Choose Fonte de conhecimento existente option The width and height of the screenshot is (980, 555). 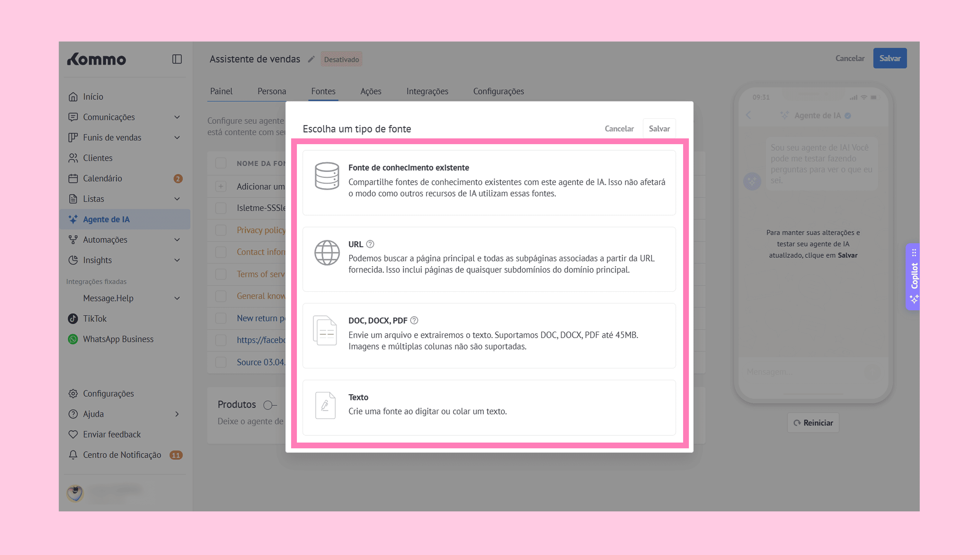point(489,183)
